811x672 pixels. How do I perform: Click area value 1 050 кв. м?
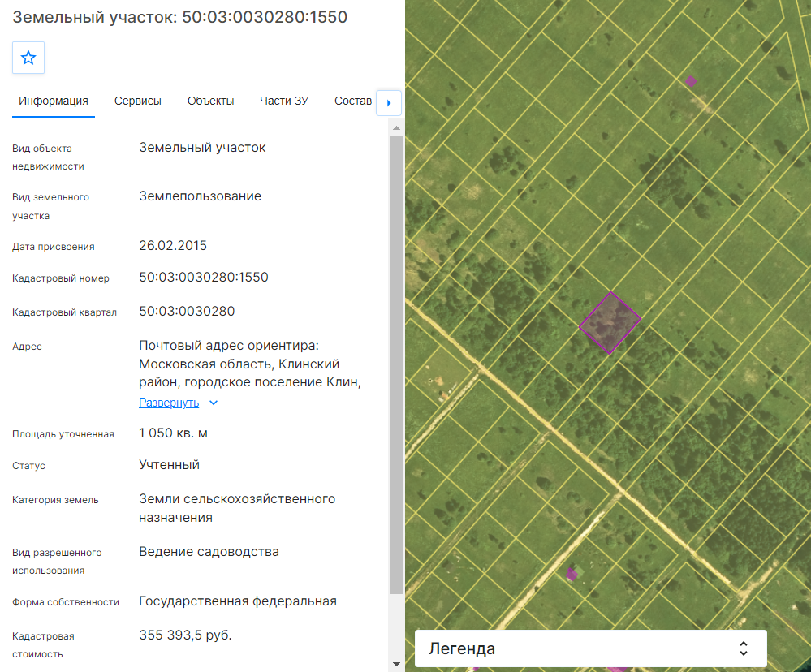click(x=173, y=433)
